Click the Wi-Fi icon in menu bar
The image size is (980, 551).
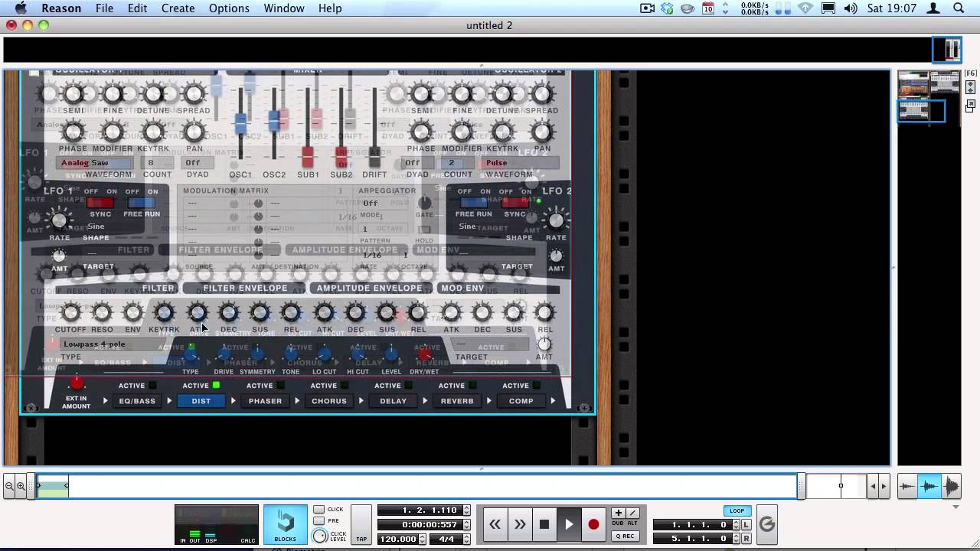(805, 8)
